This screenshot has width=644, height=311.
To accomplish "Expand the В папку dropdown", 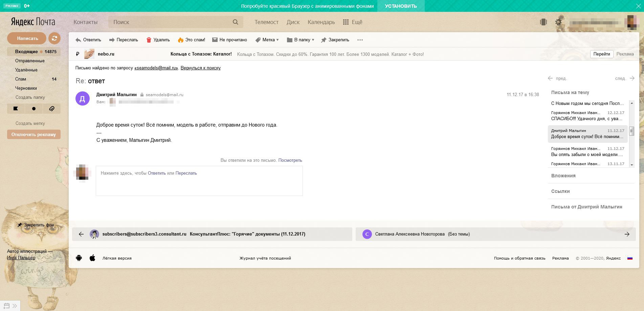I will click(301, 40).
